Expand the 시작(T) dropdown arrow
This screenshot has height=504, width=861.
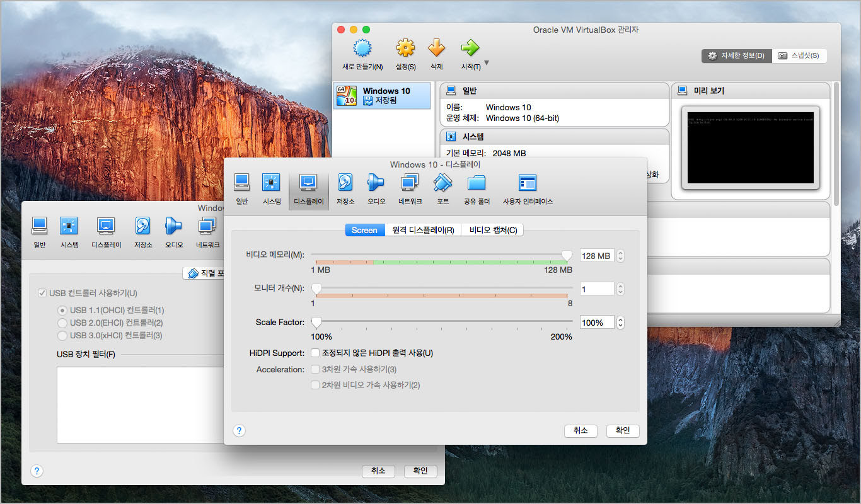pyautogui.click(x=486, y=64)
